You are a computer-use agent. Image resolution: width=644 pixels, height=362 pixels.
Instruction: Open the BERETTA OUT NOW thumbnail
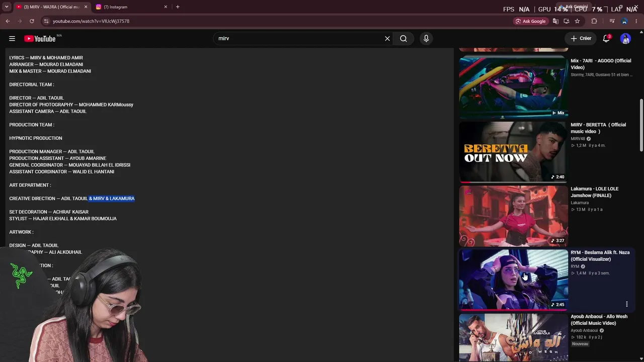(514, 151)
